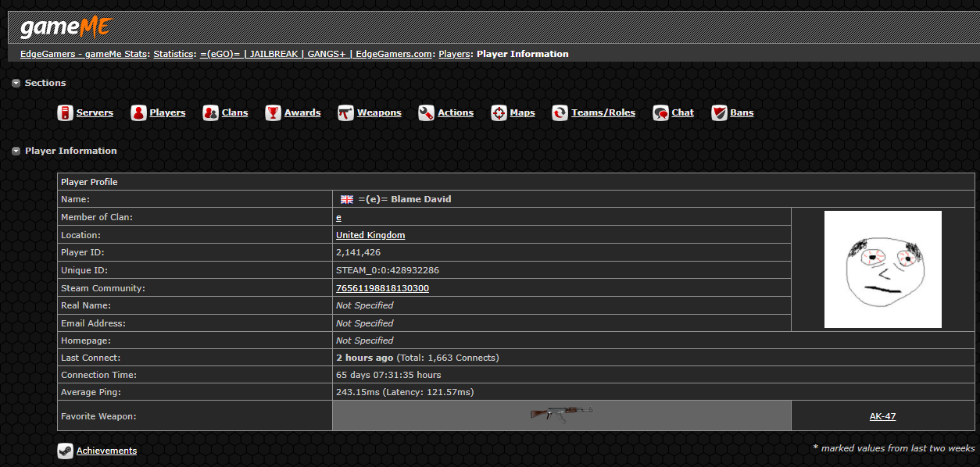Image resolution: width=980 pixels, height=467 pixels.
Task: Click the Maps crosshair icon
Action: click(x=499, y=113)
